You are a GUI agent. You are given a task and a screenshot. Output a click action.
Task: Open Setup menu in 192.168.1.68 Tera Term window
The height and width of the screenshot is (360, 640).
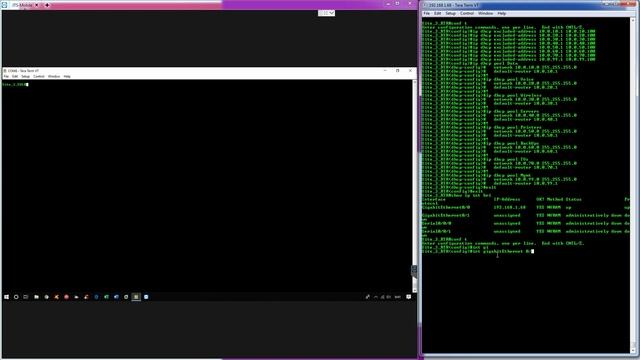(451, 13)
